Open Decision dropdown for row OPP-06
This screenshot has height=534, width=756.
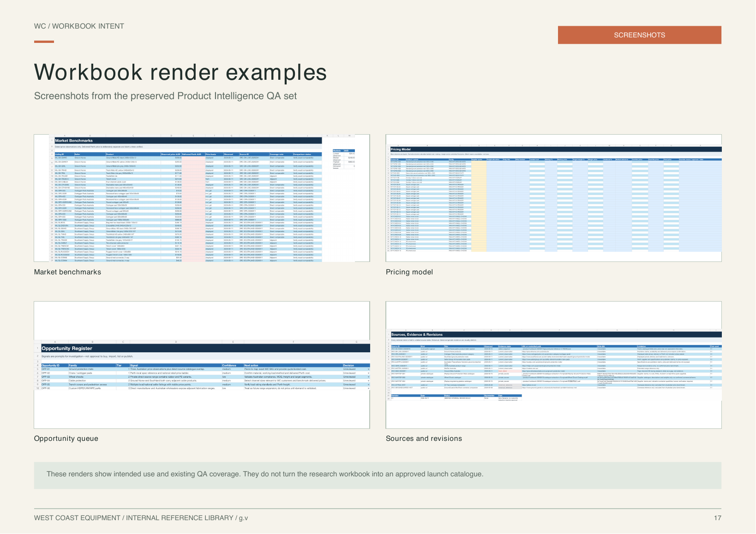368,388
